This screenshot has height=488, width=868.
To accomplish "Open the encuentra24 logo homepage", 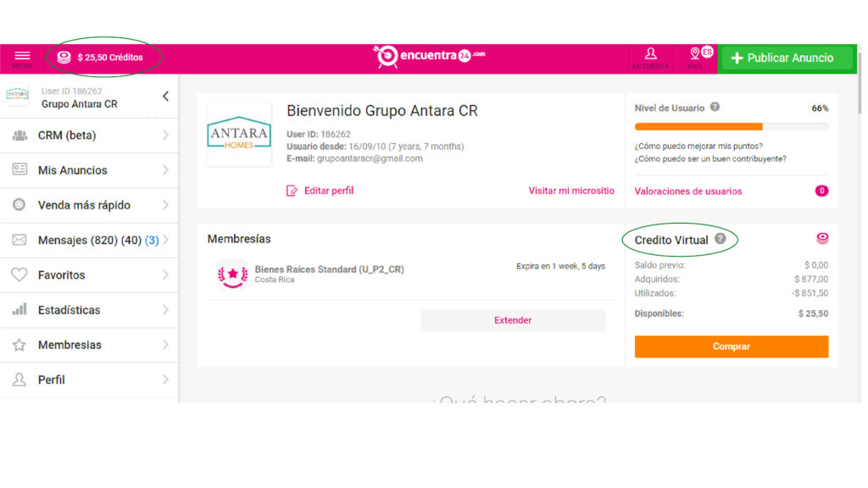I will point(429,57).
